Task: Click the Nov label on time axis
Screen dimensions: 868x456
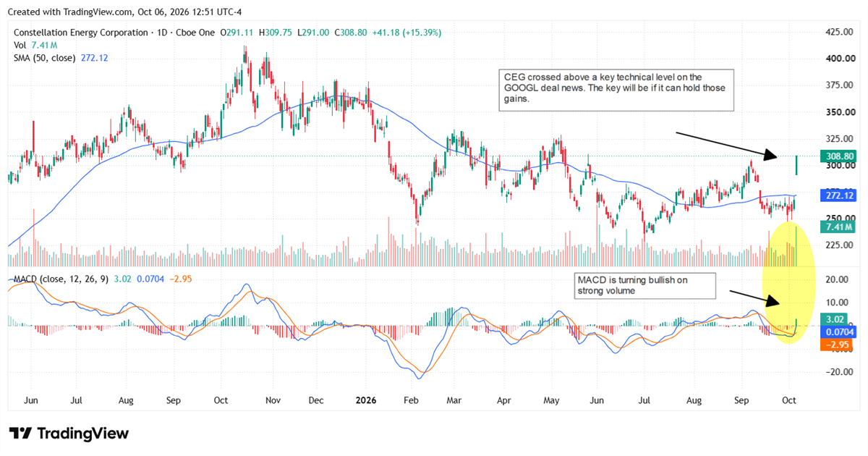Action: pyautogui.click(x=272, y=400)
